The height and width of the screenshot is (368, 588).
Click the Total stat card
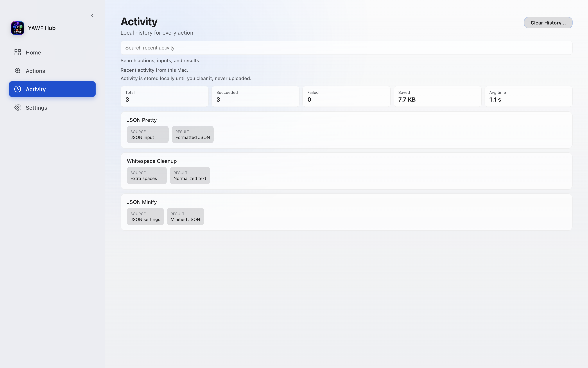[164, 96]
